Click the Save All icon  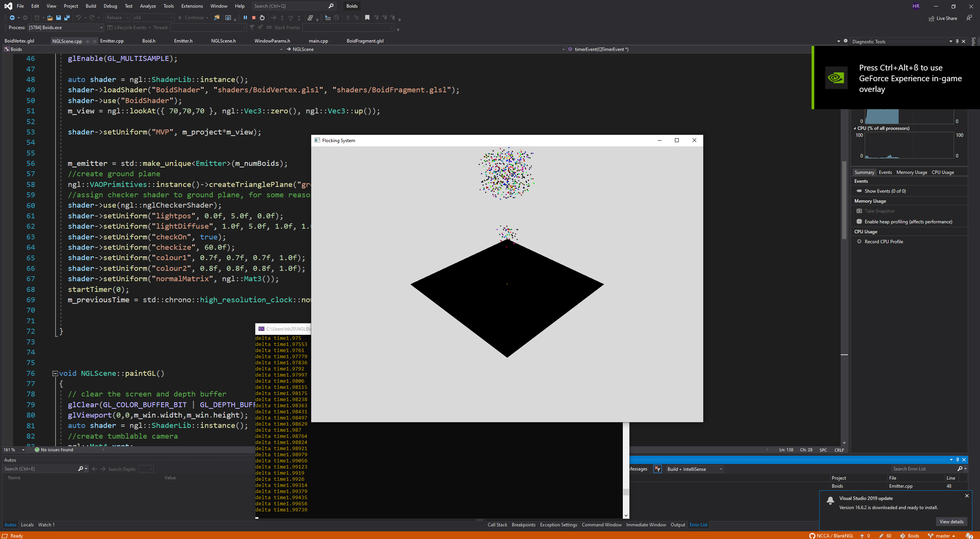(67, 18)
